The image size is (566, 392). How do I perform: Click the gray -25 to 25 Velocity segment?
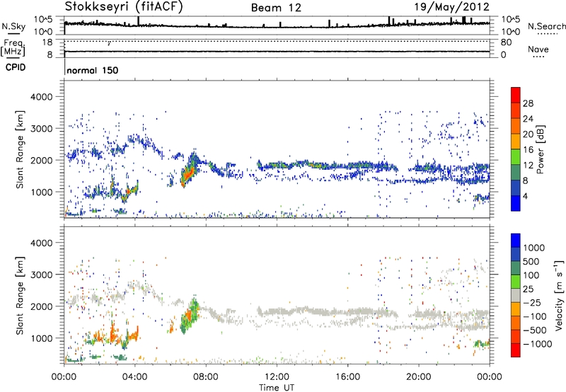[516, 295]
